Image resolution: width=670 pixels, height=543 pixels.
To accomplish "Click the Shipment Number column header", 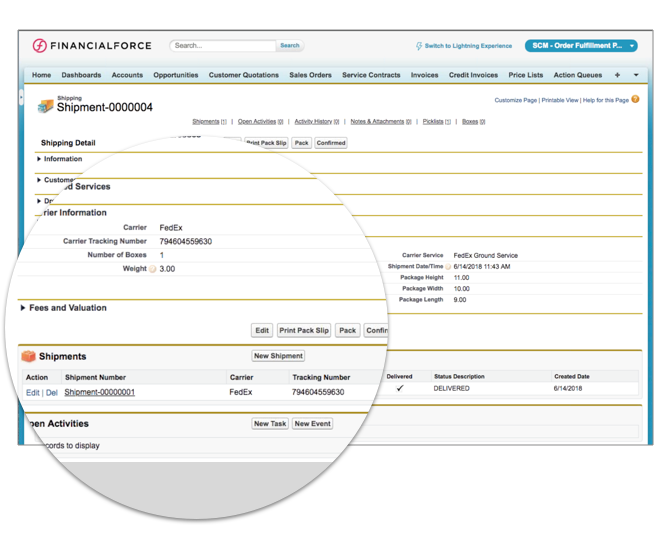I will 95,377.
